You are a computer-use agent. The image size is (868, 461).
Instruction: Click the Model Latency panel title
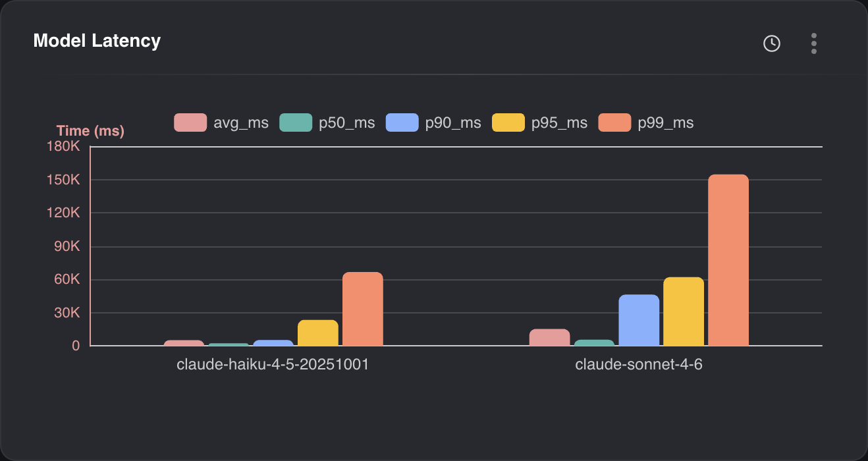pos(97,41)
